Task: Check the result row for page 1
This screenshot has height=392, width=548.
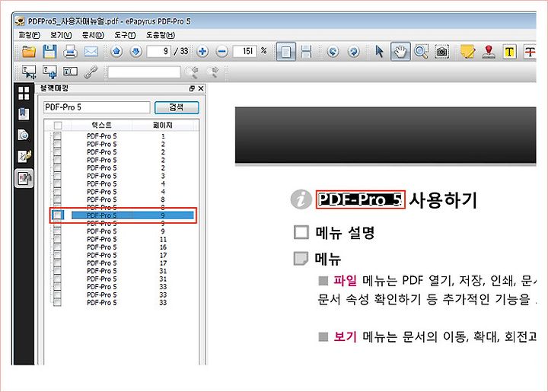Action: [57, 136]
